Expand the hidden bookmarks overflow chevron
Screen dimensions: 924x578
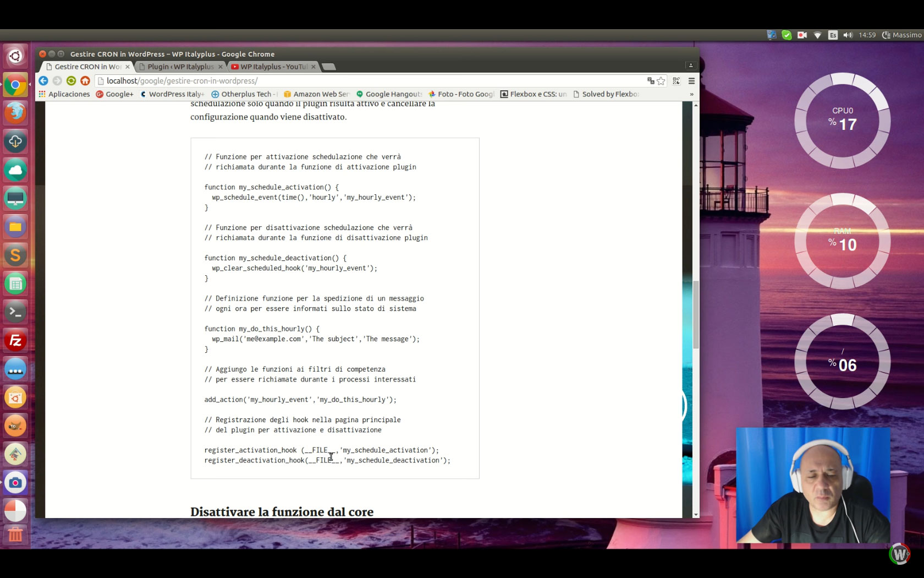(x=691, y=94)
